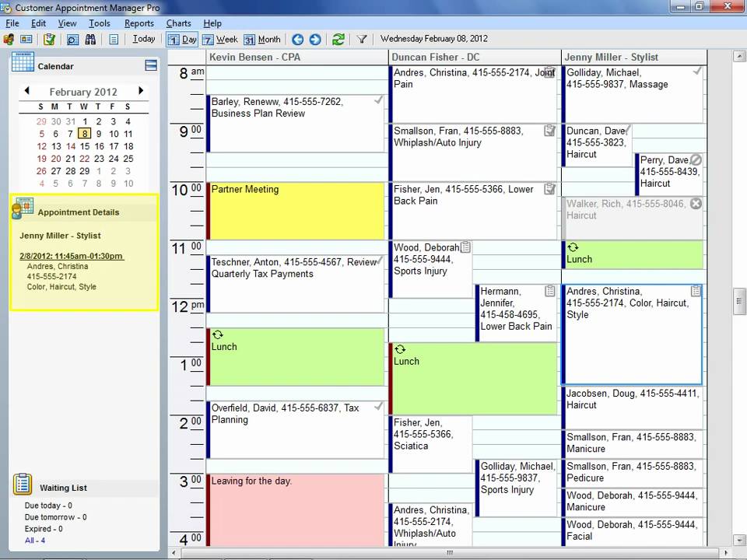The height and width of the screenshot is (560, 747).
Task: Click the All - 4 waiting list link
Action: coord(35,541)
